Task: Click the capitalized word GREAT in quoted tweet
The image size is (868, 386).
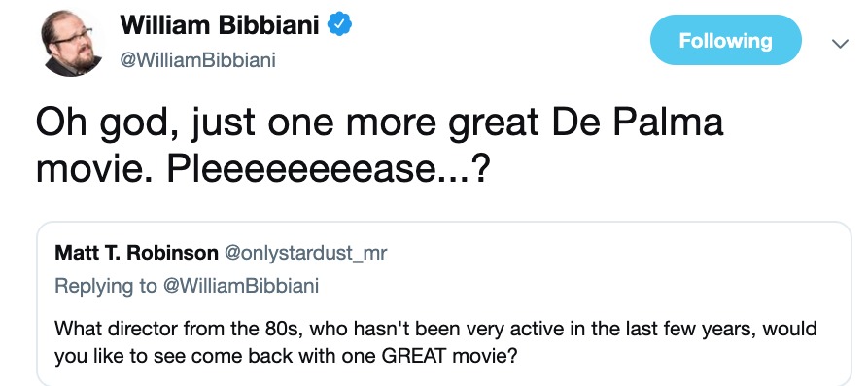Action: click(x=415, y=354)
